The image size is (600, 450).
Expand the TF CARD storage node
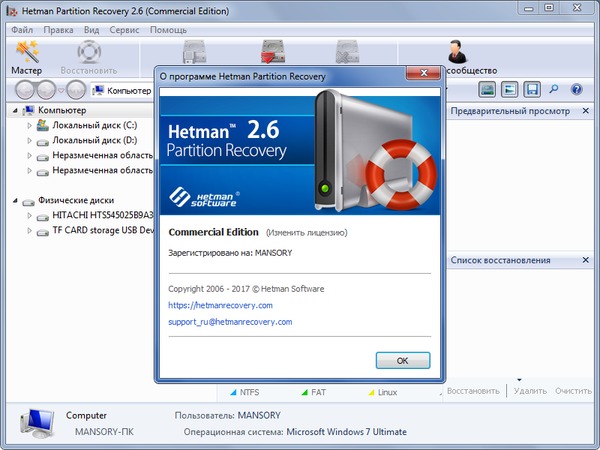(x=27, y=231)
